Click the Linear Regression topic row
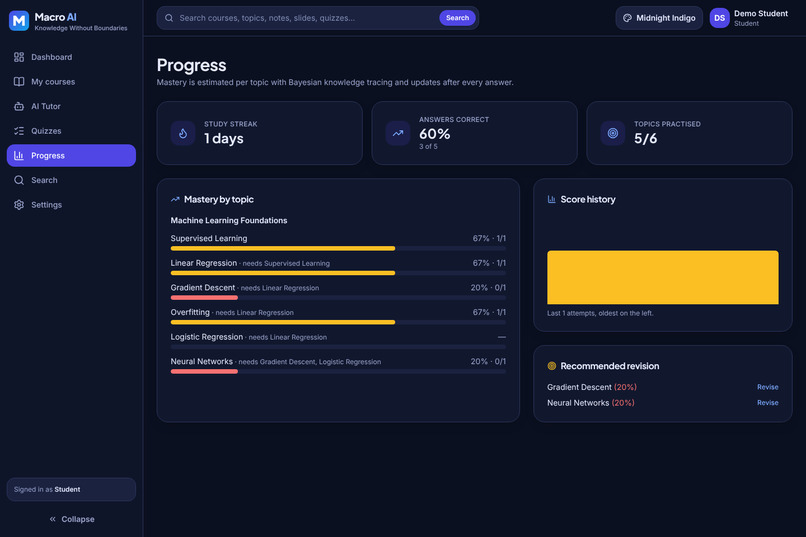806x537 pixels. click(338, 267)
